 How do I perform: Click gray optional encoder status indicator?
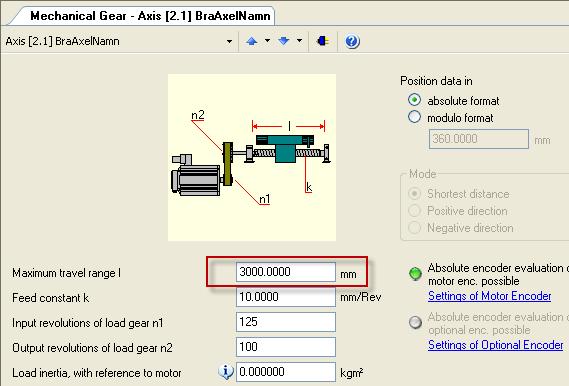pyautogui.click(x=415, y=322)
